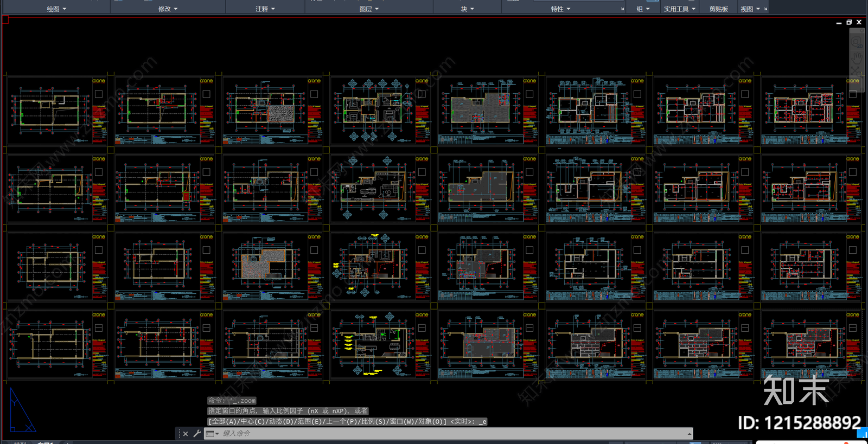Click the 指定窗口的角点 prompt line

click(x=288, y=411)
